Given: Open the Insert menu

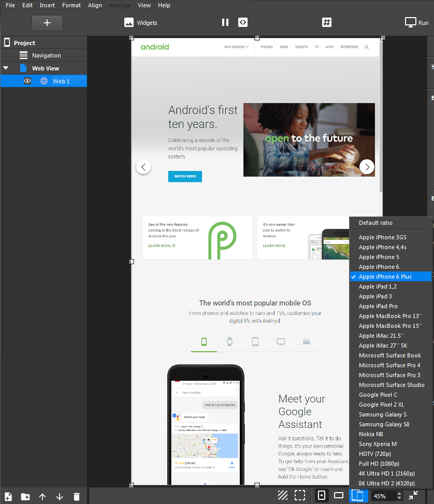Looking at the screenshot, I should [x=47, y=5].
